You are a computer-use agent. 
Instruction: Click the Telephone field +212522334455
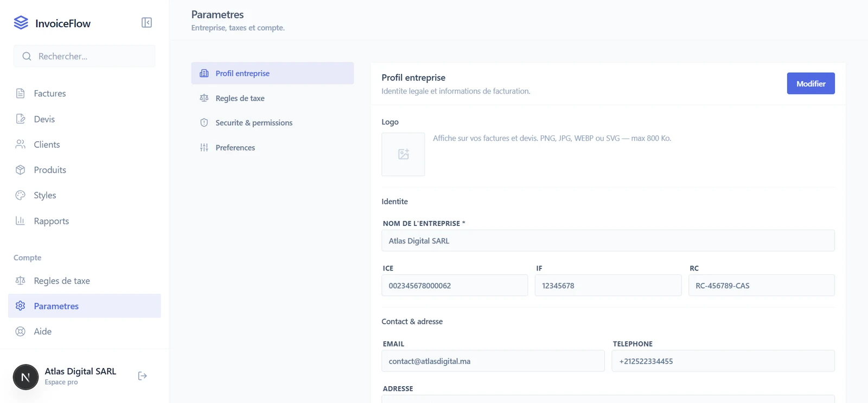[x=723, y=361]
